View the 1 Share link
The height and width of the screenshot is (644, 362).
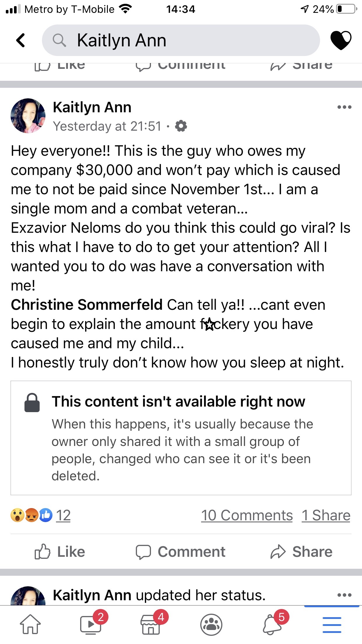coord(326,515)
